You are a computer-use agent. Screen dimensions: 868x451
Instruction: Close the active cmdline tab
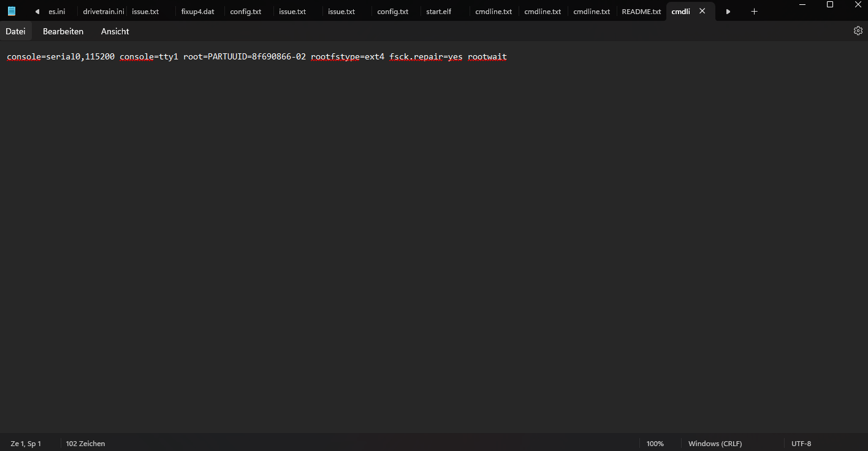click(702, 12)
